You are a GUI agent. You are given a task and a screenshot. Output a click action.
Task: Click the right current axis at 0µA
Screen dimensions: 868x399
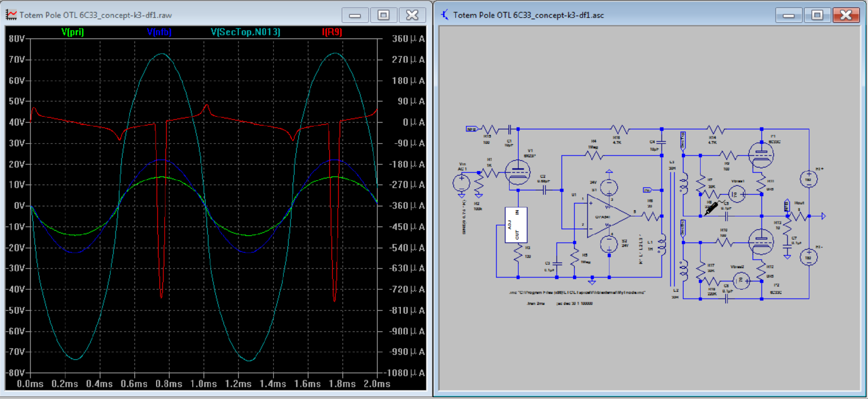pos(413,122)
